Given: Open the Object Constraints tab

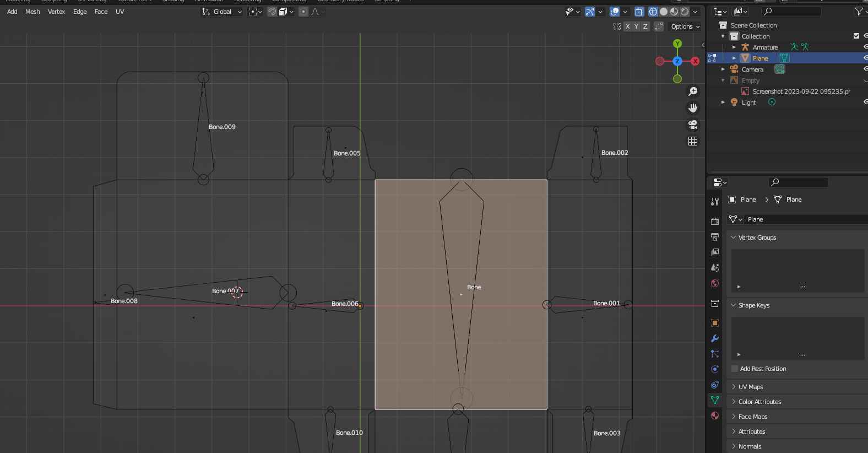Looking at the screenshot, I should click(x=715, y=385).
